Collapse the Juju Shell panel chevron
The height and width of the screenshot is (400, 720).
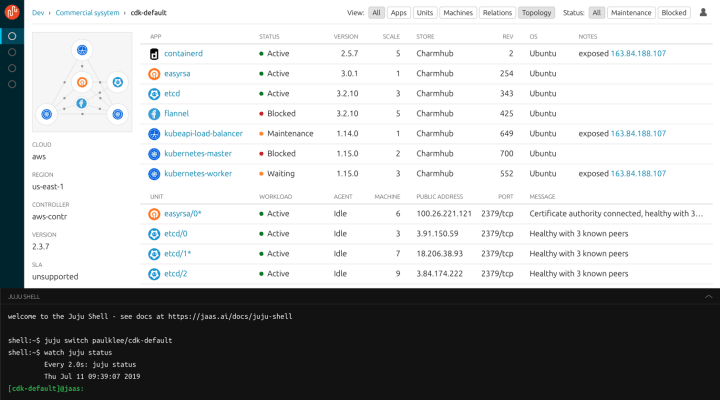tap(709, 297)
